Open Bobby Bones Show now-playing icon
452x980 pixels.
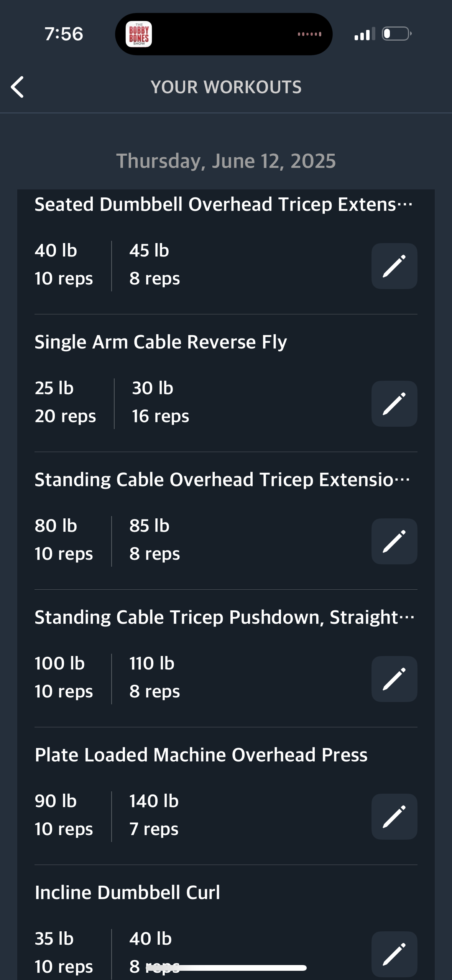click(x=139, y=34)
